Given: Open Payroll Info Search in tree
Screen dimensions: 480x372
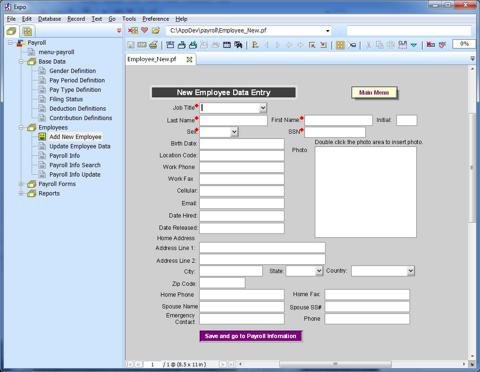Looking at the screenshot, I should coord(75,165).
